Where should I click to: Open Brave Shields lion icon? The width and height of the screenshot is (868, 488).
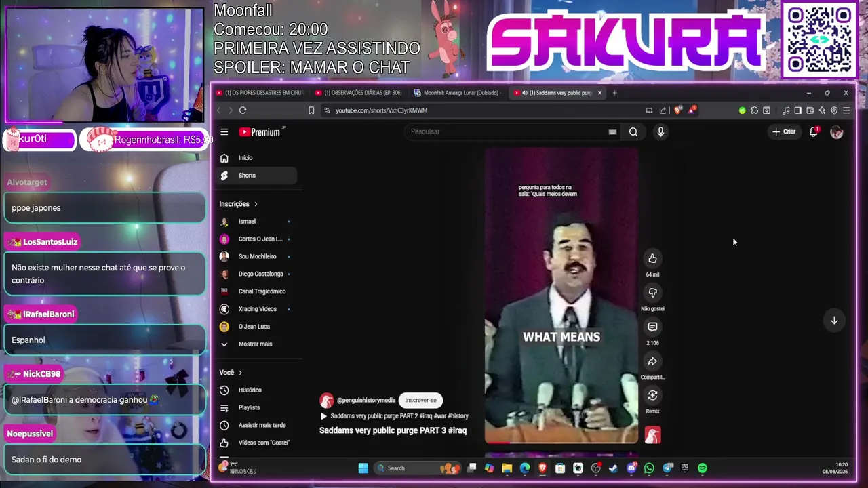(677, 110)
